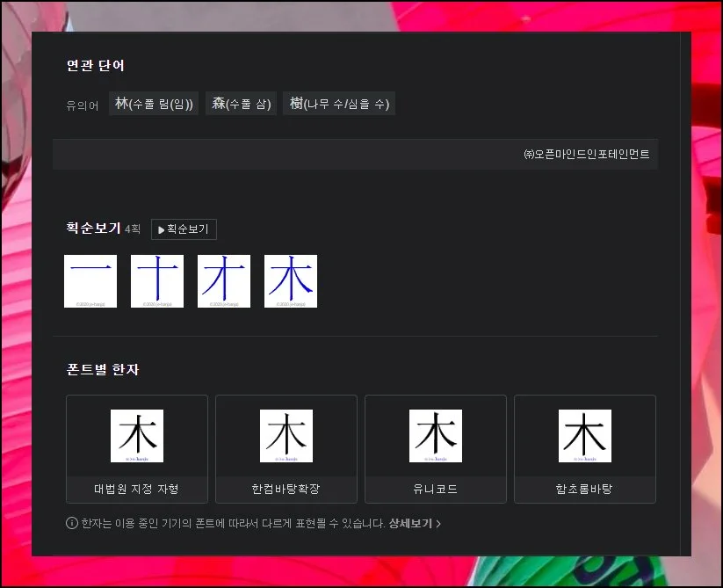Image resolution: width=723 pixels, height=588 pixels.
Task: Open the 대법원 지정 자형 font card
Action: tap(137, 449)
